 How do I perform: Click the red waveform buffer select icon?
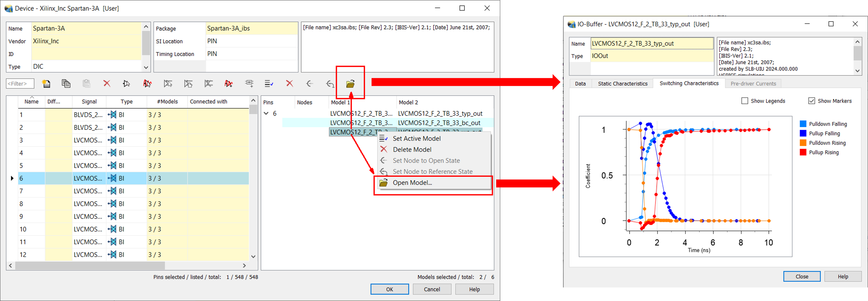[147, 84]
